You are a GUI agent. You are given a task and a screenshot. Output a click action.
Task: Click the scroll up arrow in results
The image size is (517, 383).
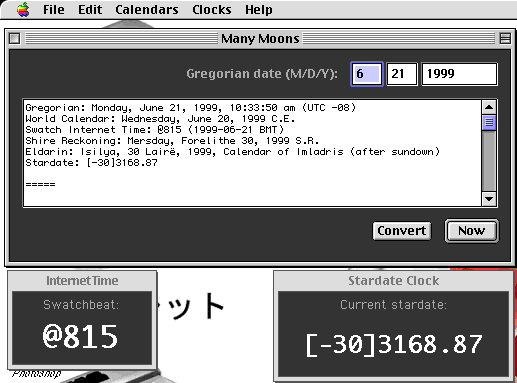[489, 107]
